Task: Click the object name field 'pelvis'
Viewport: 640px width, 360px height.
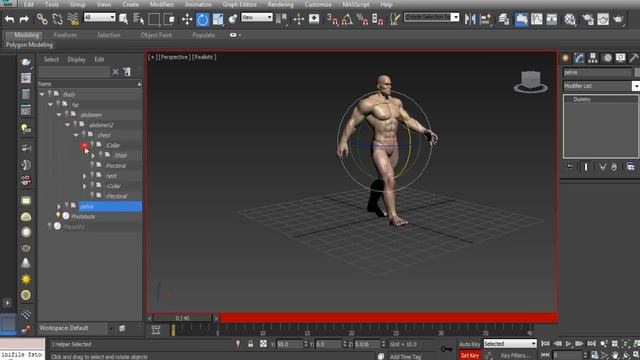Action: [597, 72]
